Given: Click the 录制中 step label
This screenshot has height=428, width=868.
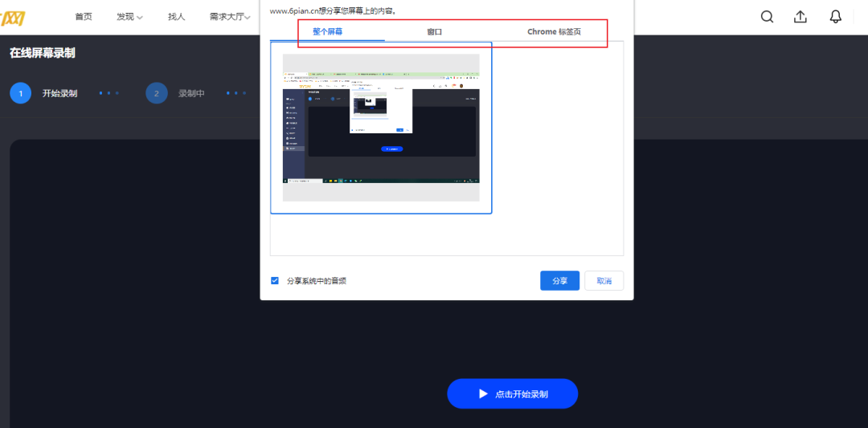Looking at the screenshot, I should click(x=191, y=93).
